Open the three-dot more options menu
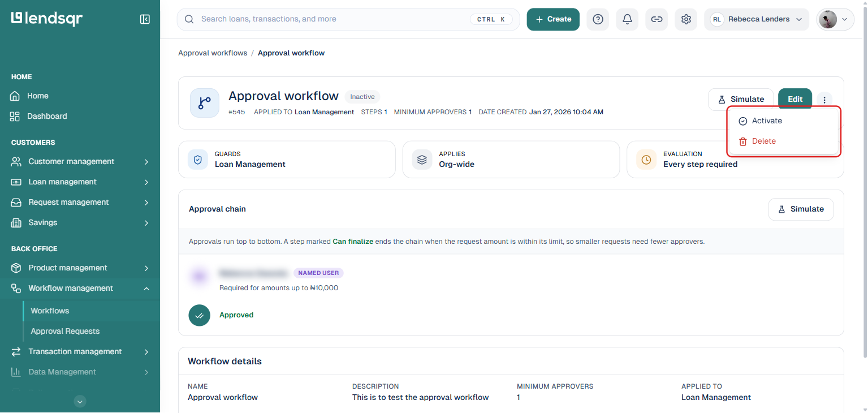Screen dimensions: 868x413 click(x=824, y=100)
